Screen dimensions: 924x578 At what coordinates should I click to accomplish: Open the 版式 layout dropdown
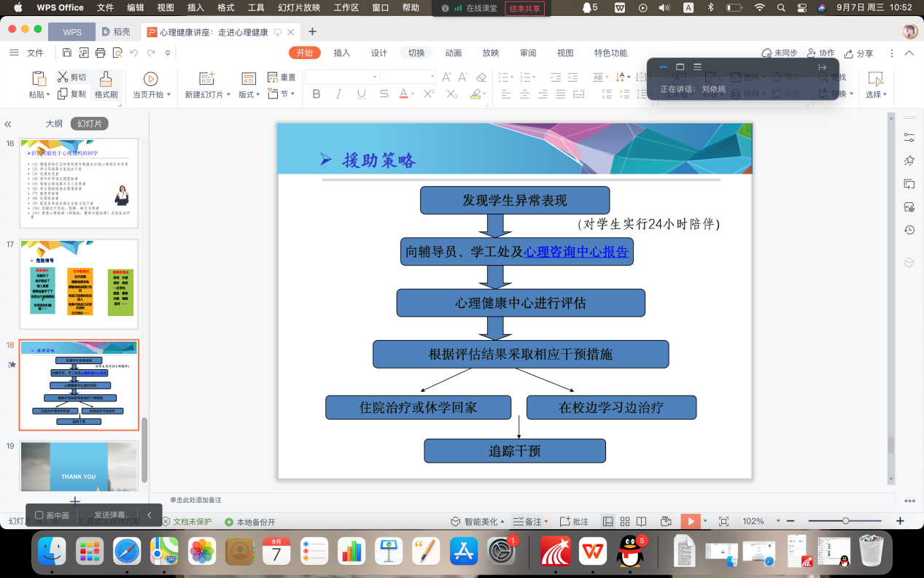[x=249, y=95]
